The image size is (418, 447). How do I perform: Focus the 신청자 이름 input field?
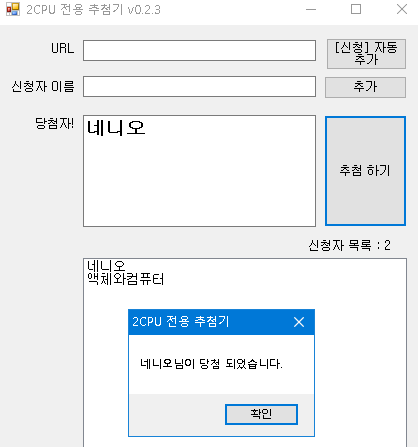tap(199, 87)
